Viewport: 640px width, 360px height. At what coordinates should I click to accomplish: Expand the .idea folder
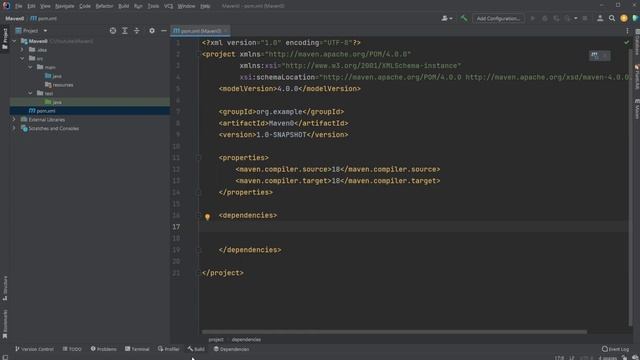tap(22, 50)
